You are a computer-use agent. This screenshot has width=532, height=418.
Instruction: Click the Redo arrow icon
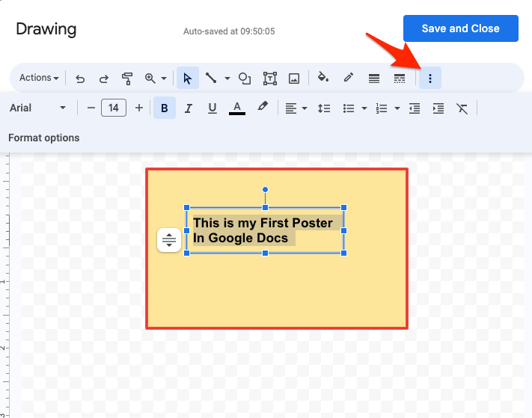point(103,79)
